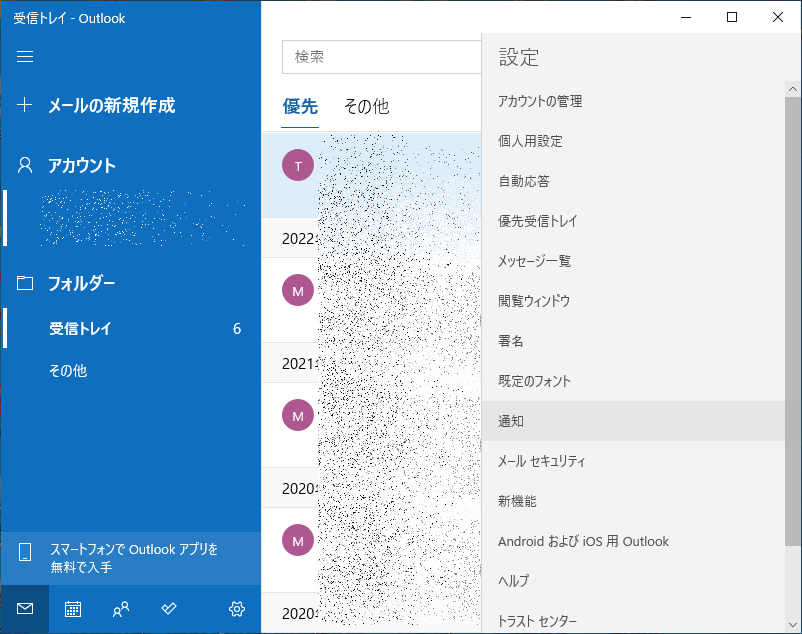Open the Calendar app icon
This screenshot has width=802, height=634.
pos(73,608)
